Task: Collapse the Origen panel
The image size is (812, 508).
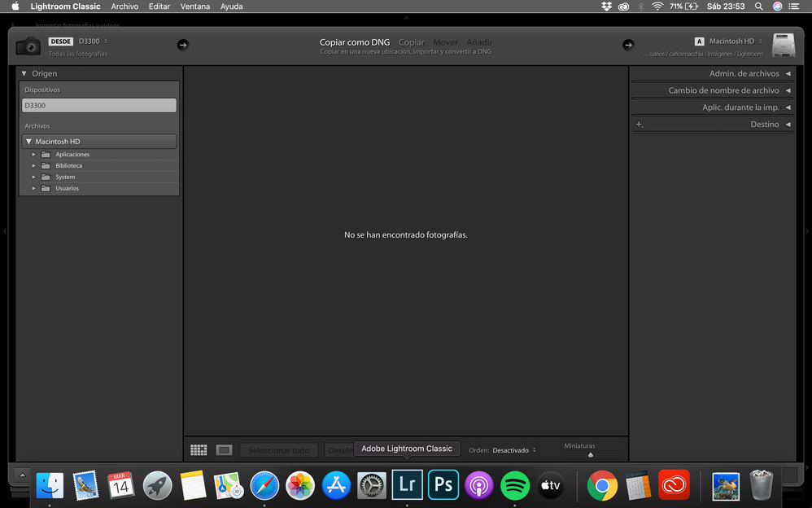Action: 24,73
